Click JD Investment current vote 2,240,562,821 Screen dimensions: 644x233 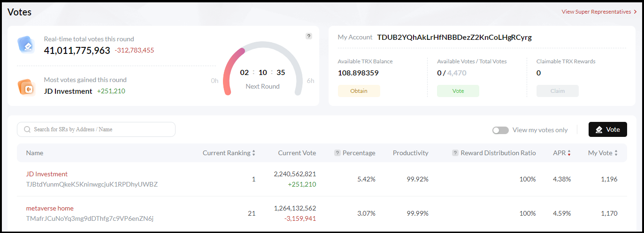(295, 174)
